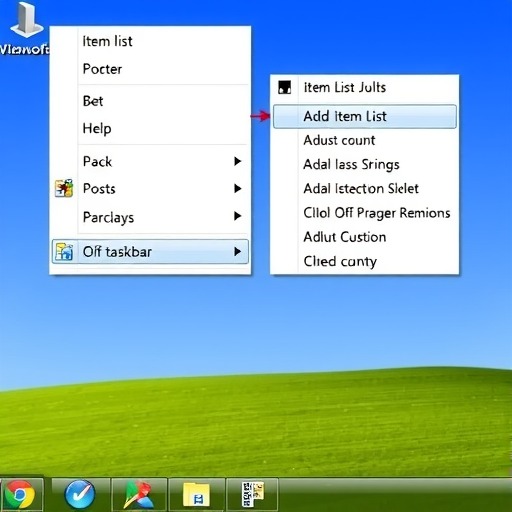Select the Off taskbar menu entry

150,252
